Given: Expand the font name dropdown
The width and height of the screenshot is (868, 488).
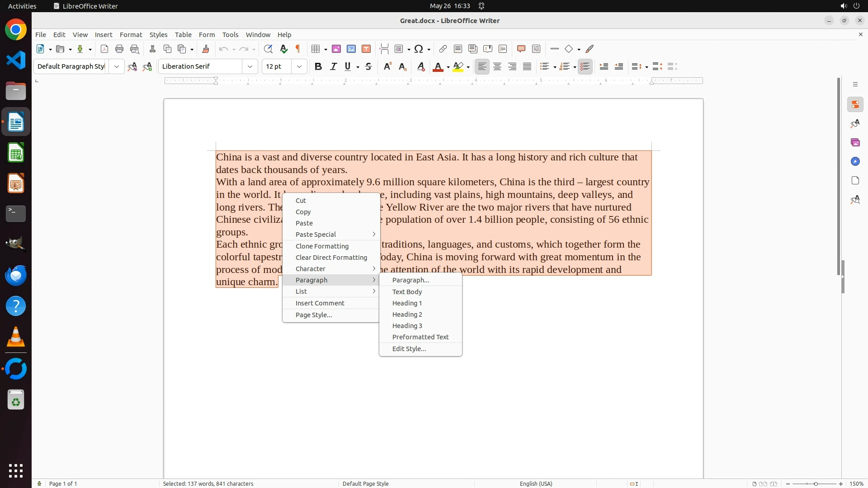Looking at the screenshot, I should point(250,66).
